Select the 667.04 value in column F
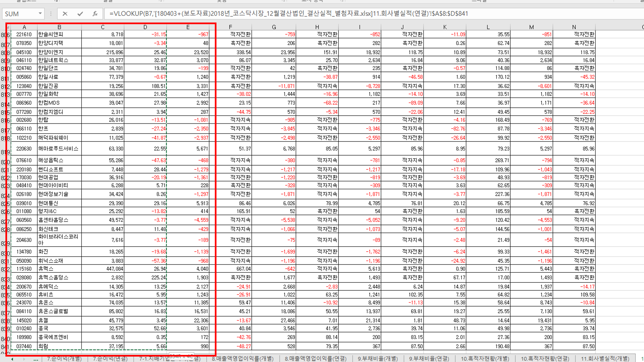Screen dimensions: 644x362 tap(230, 269)
